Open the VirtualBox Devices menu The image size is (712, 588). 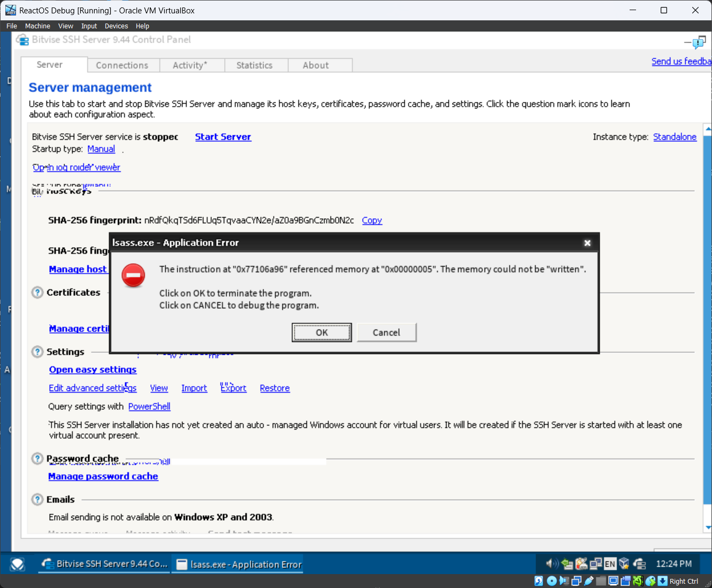(116, 26)
